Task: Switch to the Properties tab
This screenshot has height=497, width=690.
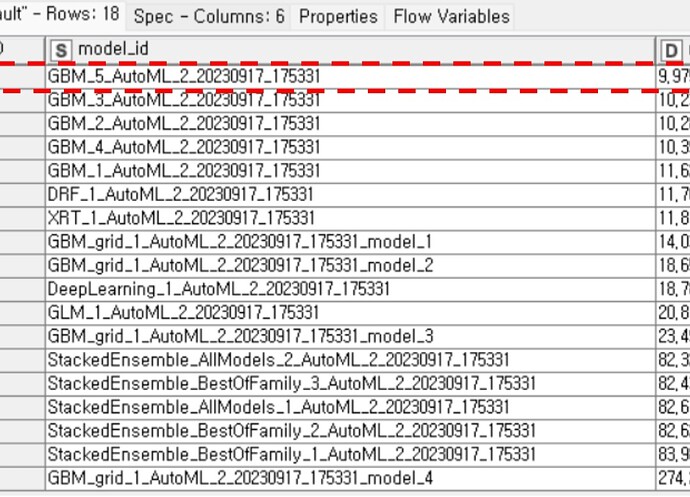Action: point(338,17)
